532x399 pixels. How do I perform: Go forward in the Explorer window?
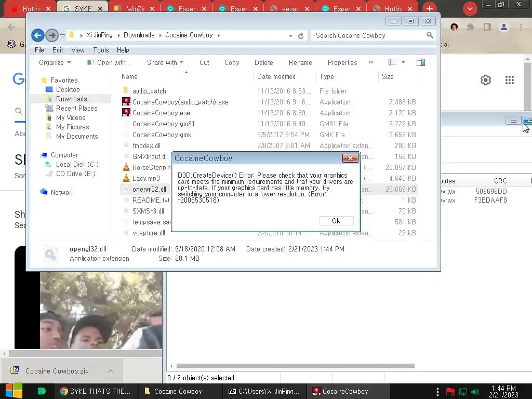(51, 35)
